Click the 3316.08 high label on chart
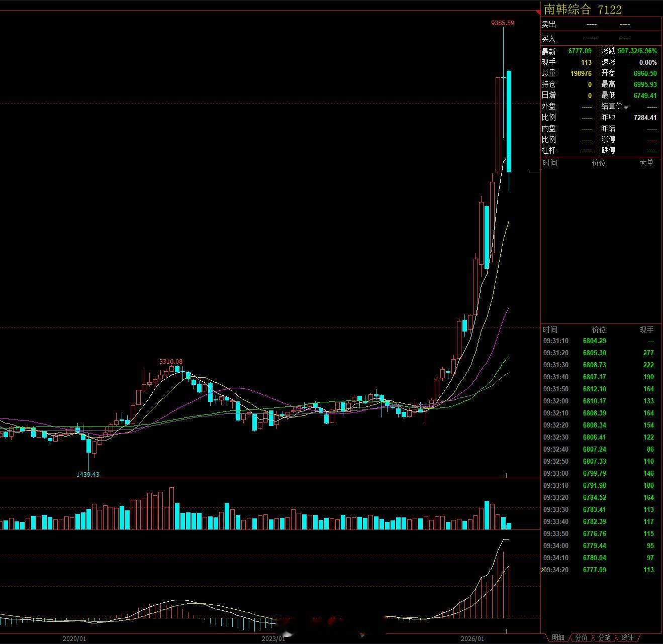 click(x=171, y=361)
